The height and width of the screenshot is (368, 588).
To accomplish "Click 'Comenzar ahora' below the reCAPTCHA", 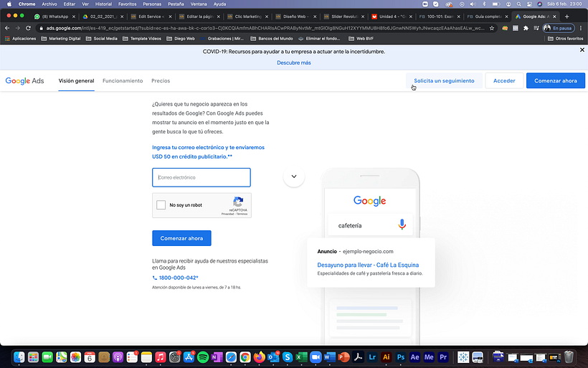I will [181, 238].
